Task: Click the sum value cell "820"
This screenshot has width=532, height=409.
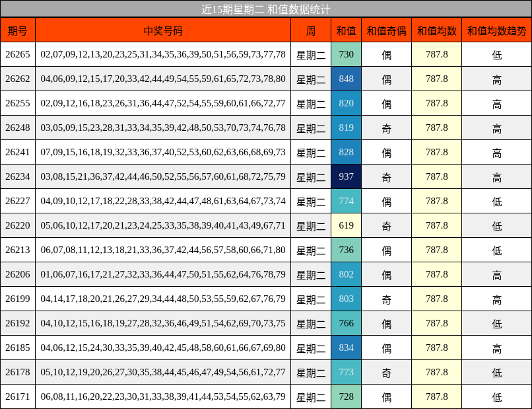Action: point(346,103)
